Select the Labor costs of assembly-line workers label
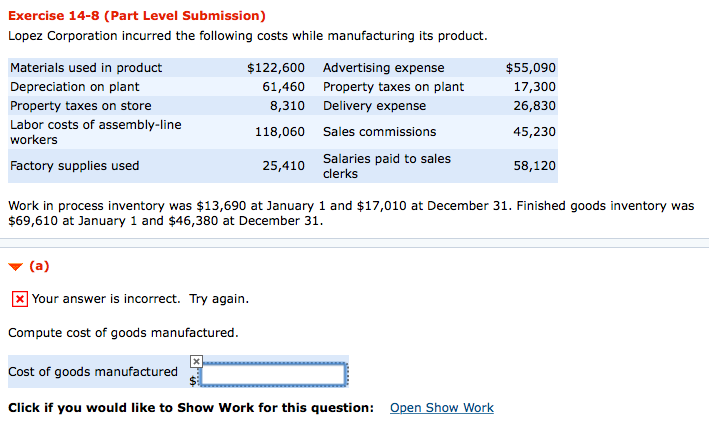 pyautogui.click(x=95, y=132)
